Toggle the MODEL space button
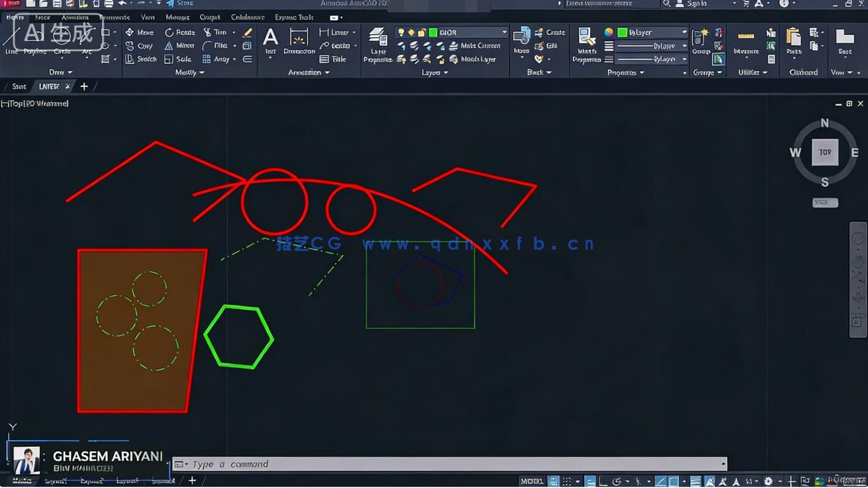The width and height of the screenshot is (868, 488). [x=531, y=481]
